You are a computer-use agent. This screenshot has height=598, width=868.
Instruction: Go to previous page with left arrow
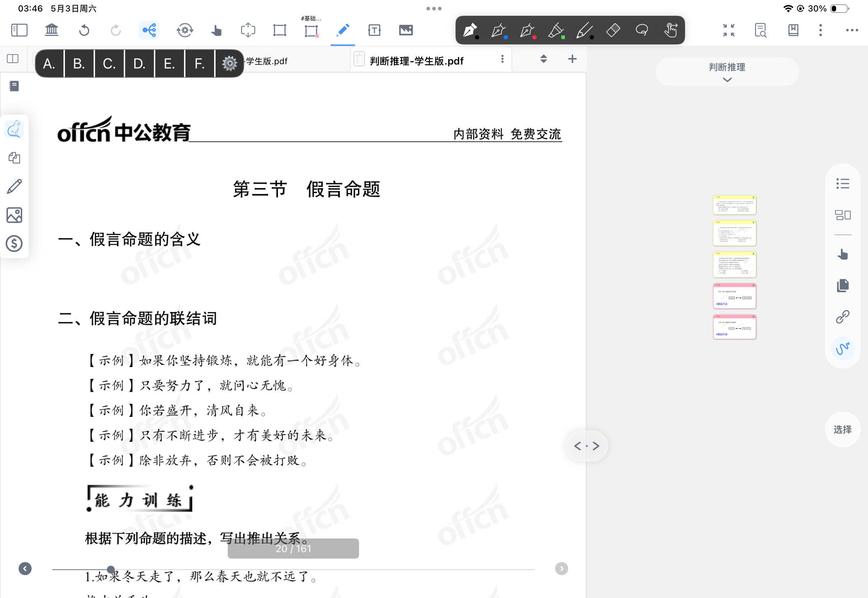25,568
